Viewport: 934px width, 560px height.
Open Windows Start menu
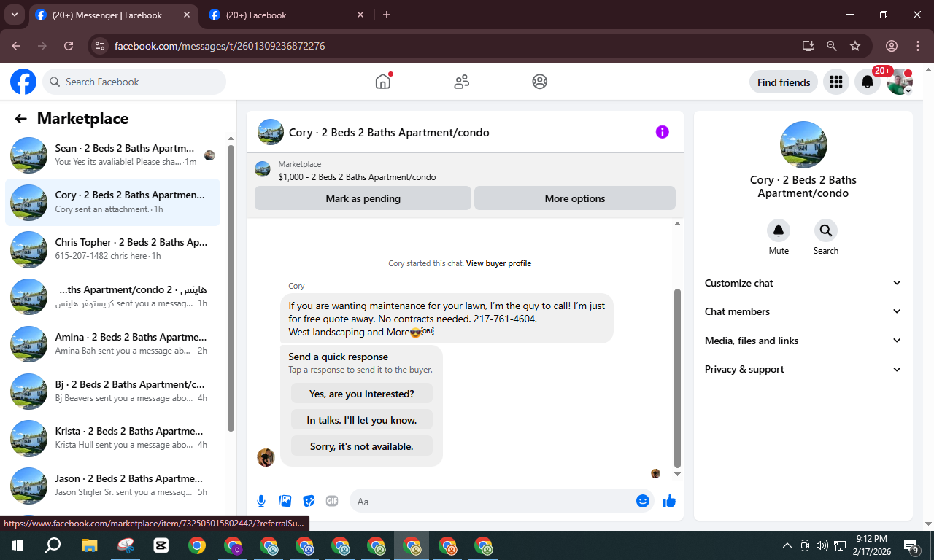tap(17, 545)
